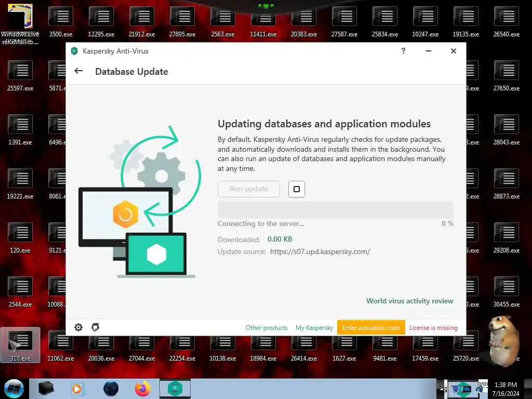This screenshot has width=532, height=399.
Task: Select the 3500.exe desktop icon
Action: pos(61,22)
